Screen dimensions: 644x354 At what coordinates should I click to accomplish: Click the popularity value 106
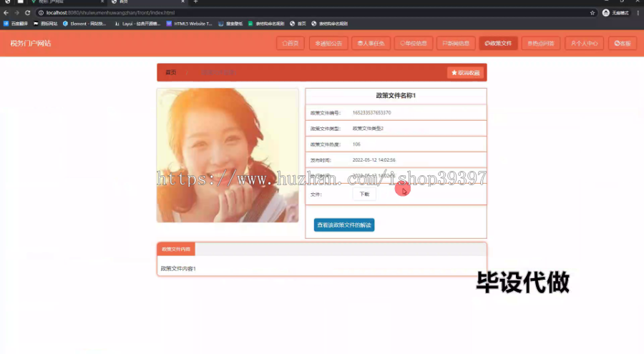tap(356, 144)
